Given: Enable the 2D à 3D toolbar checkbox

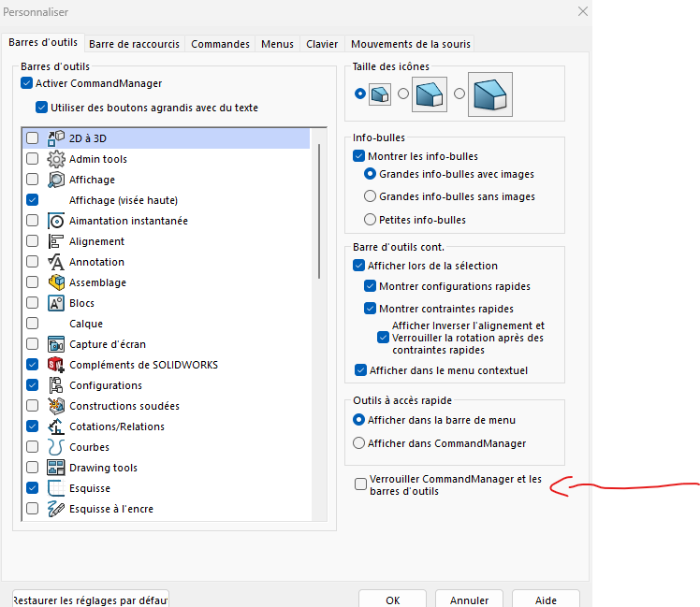Looking at the screenshot, I should 33,138.
